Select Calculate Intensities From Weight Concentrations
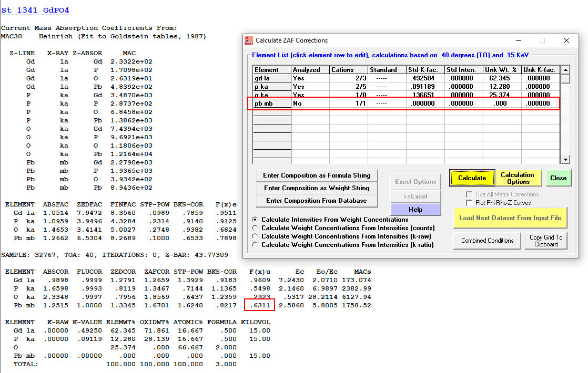The width and height of the screenshot is (588, 373). (x=256, y=220)
